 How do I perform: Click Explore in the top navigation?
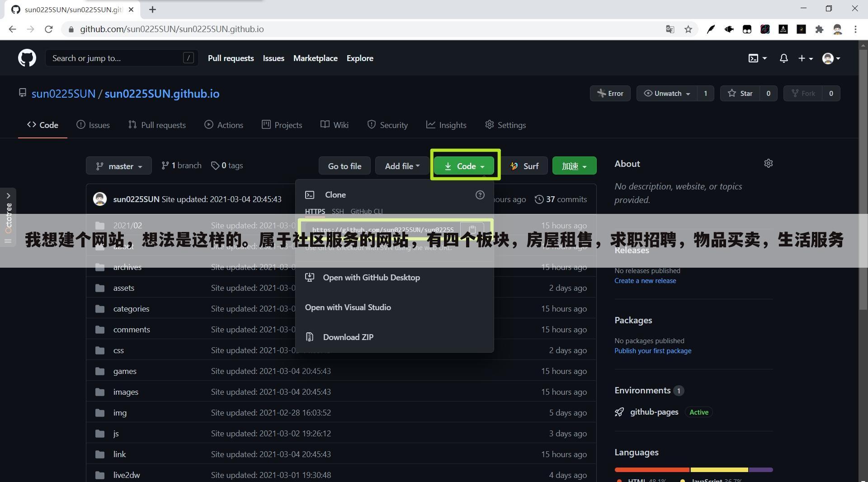point(360,58)
